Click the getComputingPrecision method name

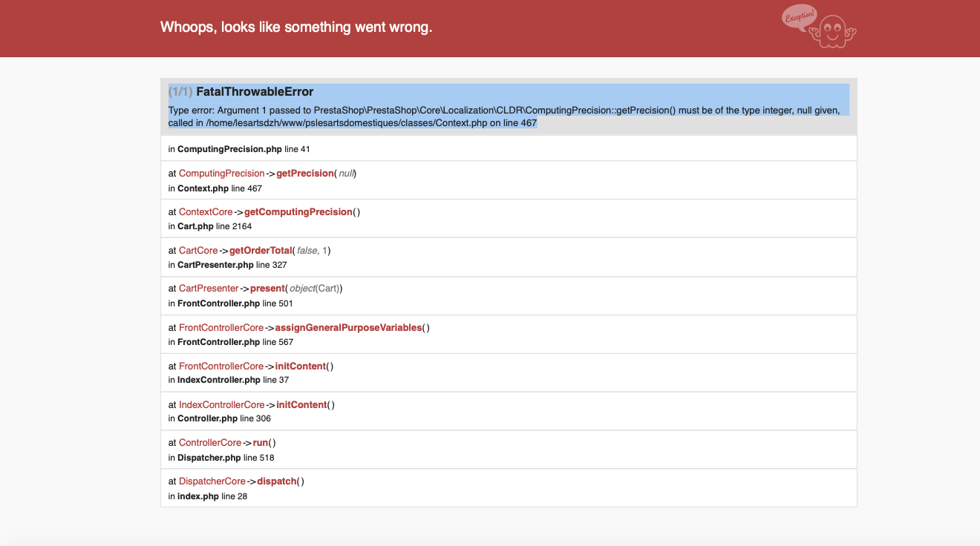[298, 212]
